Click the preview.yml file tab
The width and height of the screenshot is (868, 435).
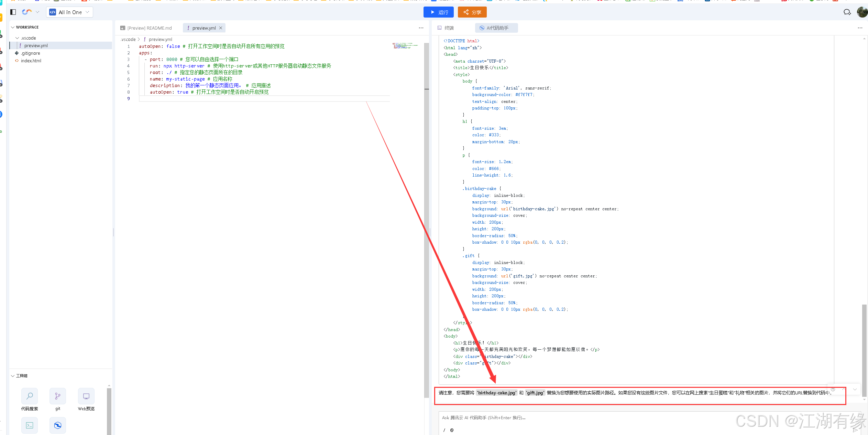coord(202,27)
